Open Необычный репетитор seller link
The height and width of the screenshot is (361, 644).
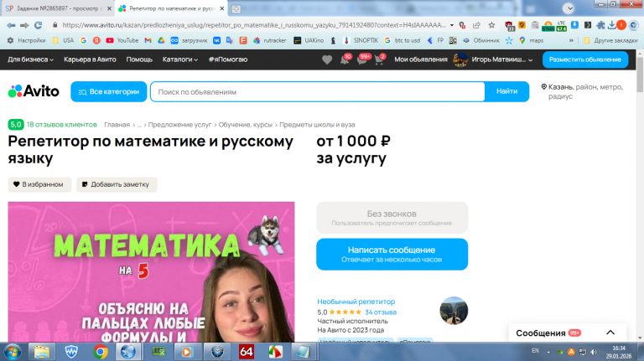pos(356,302)
